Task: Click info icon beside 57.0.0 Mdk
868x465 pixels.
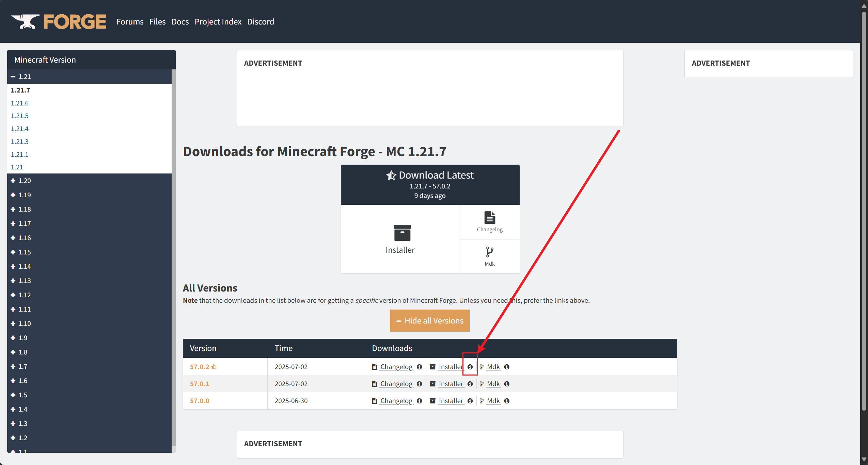Action: click(x=507, y=401)
